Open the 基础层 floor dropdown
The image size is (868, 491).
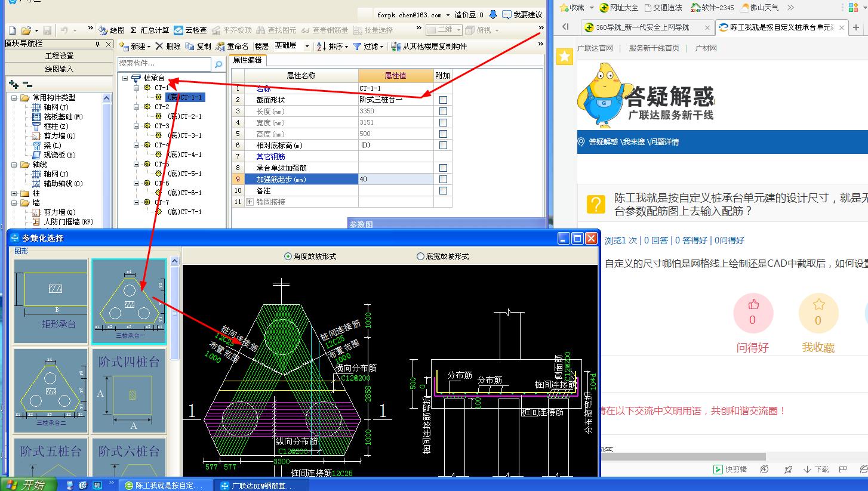[x=307, y=46]
